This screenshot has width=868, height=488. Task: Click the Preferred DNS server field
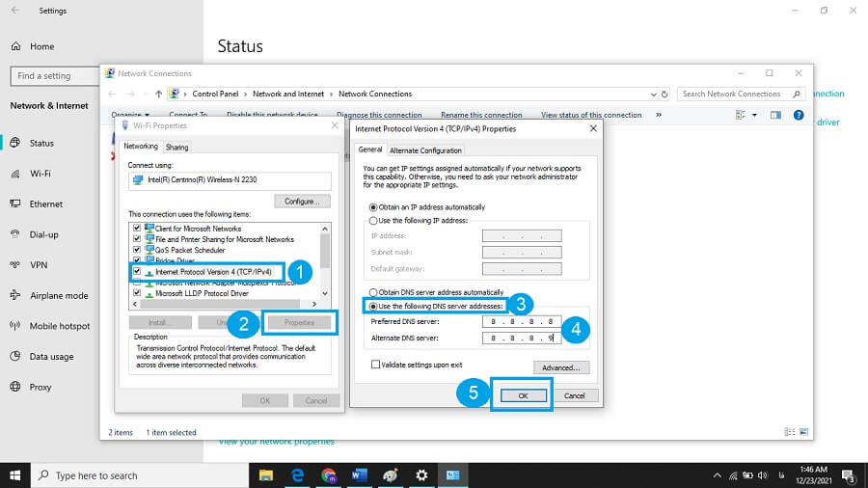point(522,321)
